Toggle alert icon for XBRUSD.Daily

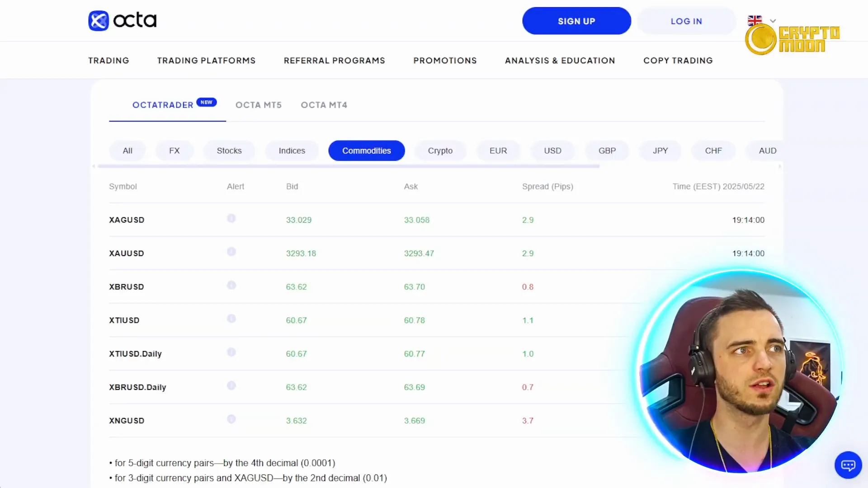(x=231, y=385)
